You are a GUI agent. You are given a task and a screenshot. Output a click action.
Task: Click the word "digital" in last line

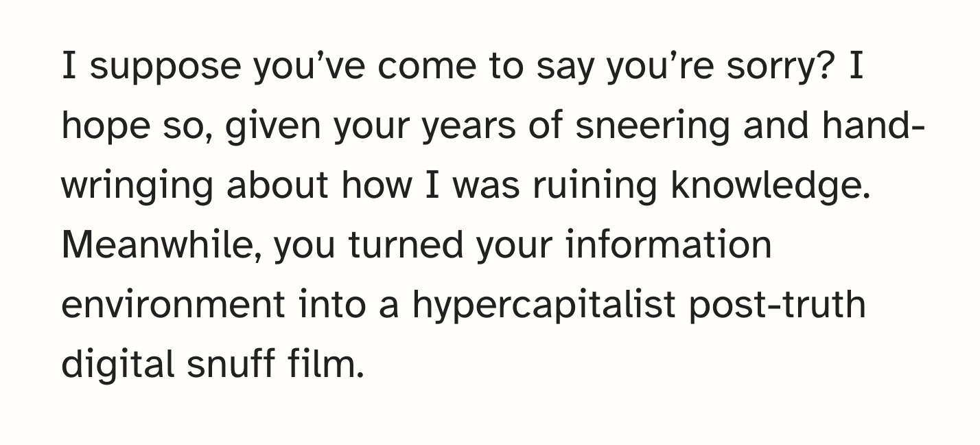(x=117, y=365)
